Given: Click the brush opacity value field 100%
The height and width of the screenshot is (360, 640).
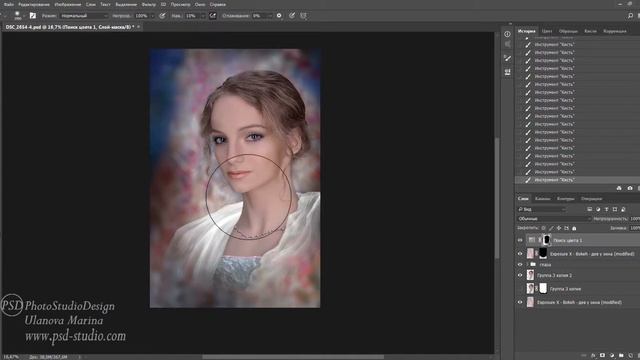Looking at the screenshot, I should tap(142, 16).
